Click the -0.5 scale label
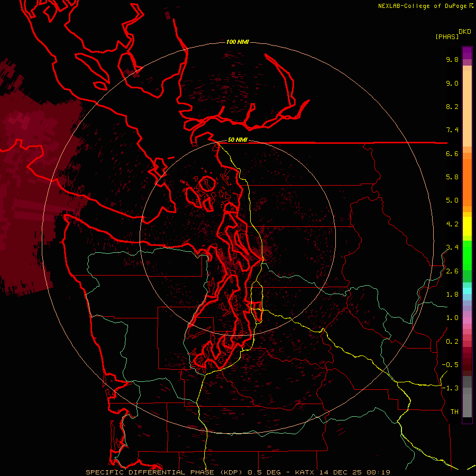 (450, 365)
